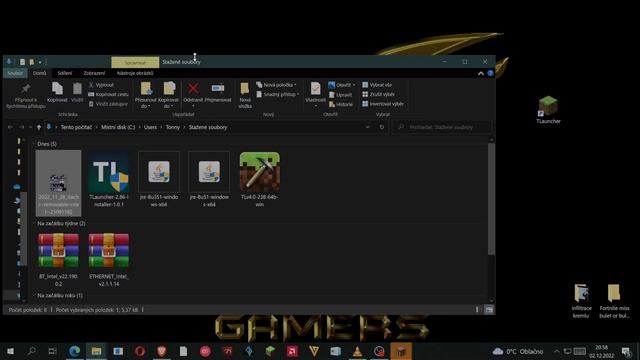This screenshot has width=640, height=360.
Task: Open the Nová položka dropdown
Action: point(276,85)
